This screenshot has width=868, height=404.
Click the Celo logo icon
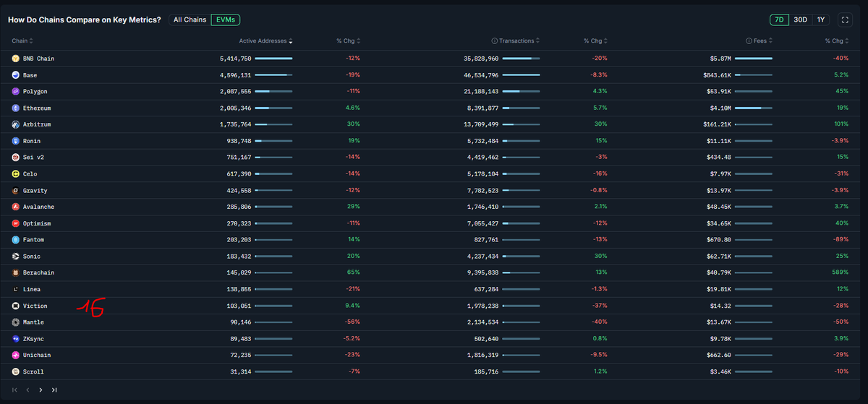click(x=15, y=174)
